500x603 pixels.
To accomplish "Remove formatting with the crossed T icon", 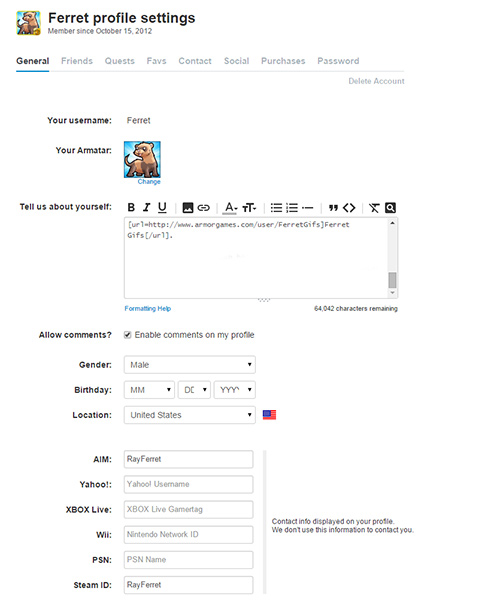I will tap(374, 208).
